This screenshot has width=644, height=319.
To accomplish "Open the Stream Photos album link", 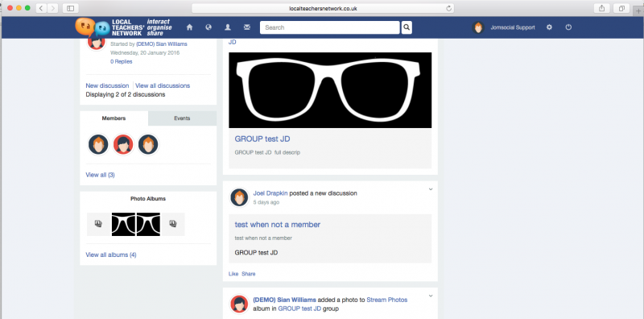I will pyautogui.click(x=387, y=300).
